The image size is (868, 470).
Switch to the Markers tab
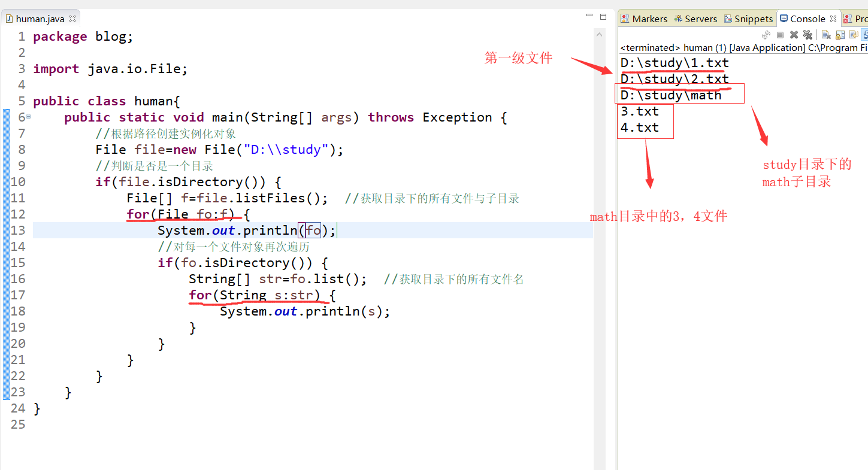point(644,19)
